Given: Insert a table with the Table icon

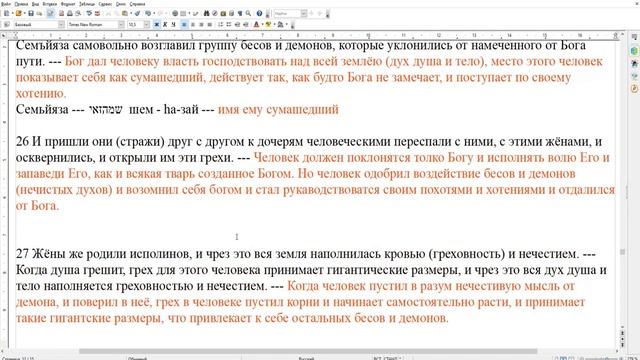Looking at the screenshot, I should 183,13.
